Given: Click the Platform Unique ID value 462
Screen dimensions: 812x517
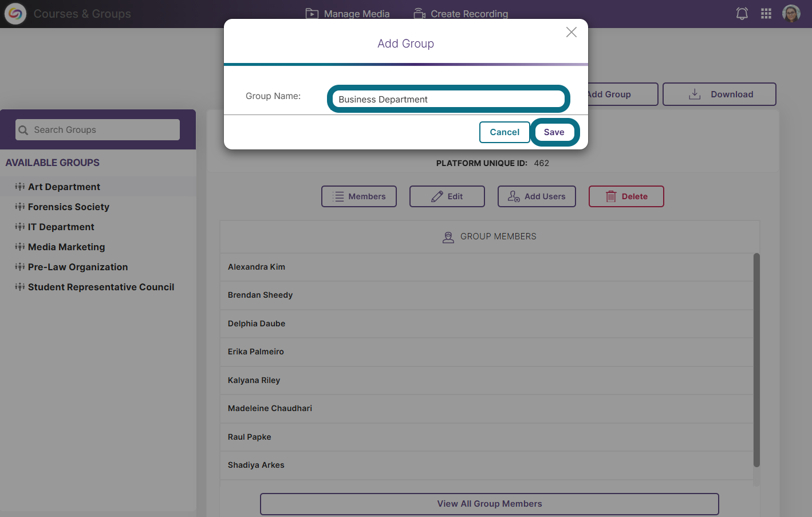Looking at the screenshot, I should 542,163.
